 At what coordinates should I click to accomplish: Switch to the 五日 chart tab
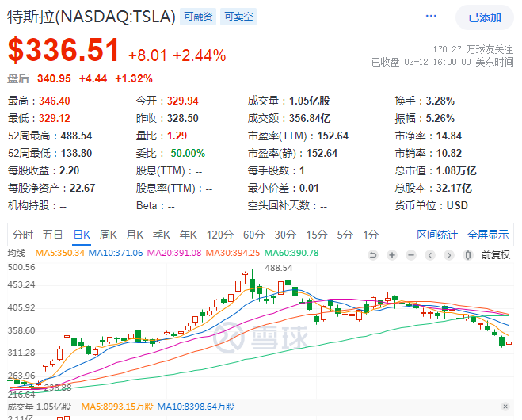tap(52, 235)
